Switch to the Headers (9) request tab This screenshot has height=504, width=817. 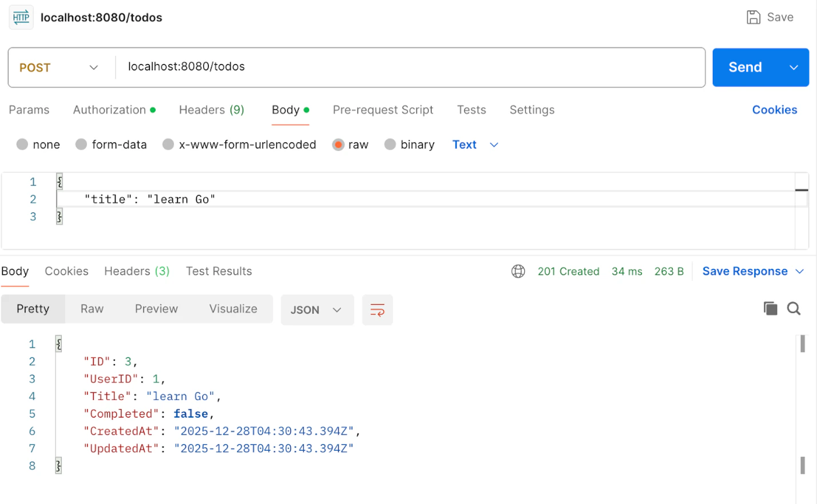pyautogui.click(x=211, y=110)
